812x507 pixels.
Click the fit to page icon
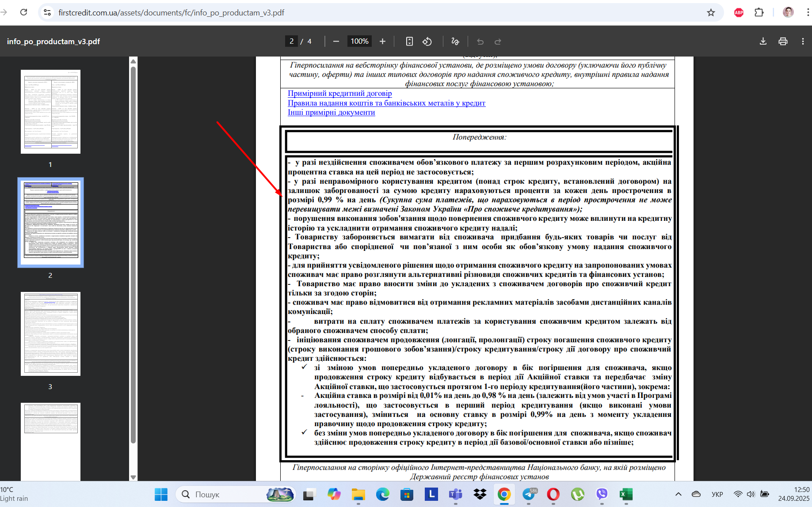(x=409, y=42)
